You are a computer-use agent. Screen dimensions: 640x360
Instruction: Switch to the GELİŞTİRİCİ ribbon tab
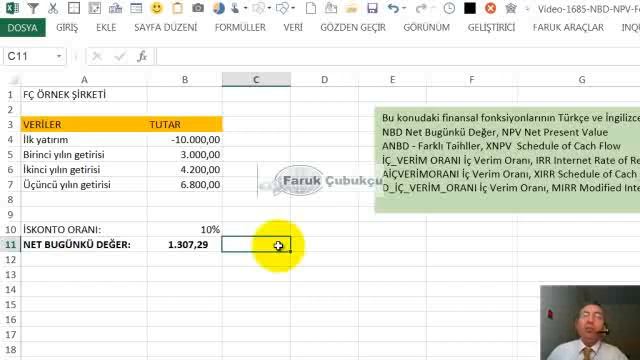(491, 28)
